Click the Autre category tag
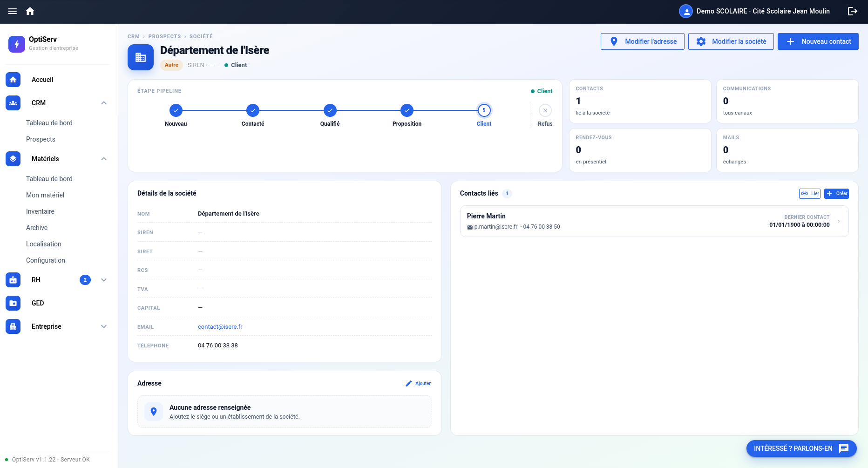The height and width of the screenshot is (468, 868). click(171, 65)
